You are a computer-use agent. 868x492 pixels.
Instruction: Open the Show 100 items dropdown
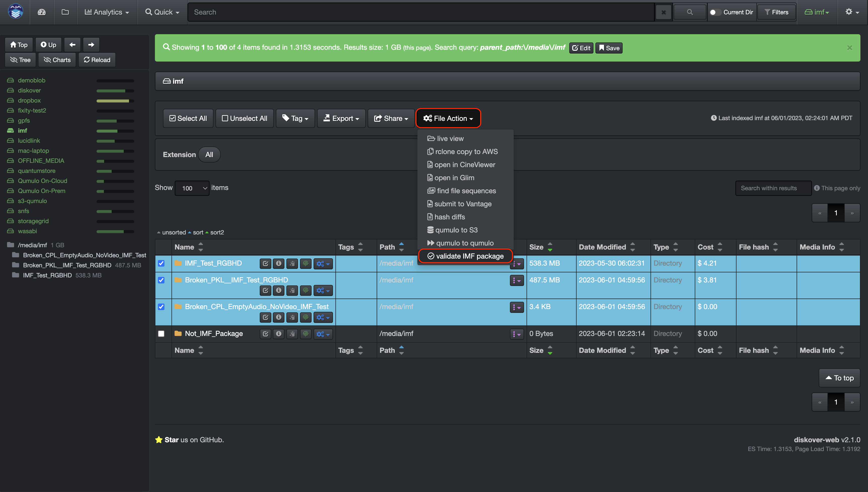tap(192, 188)
